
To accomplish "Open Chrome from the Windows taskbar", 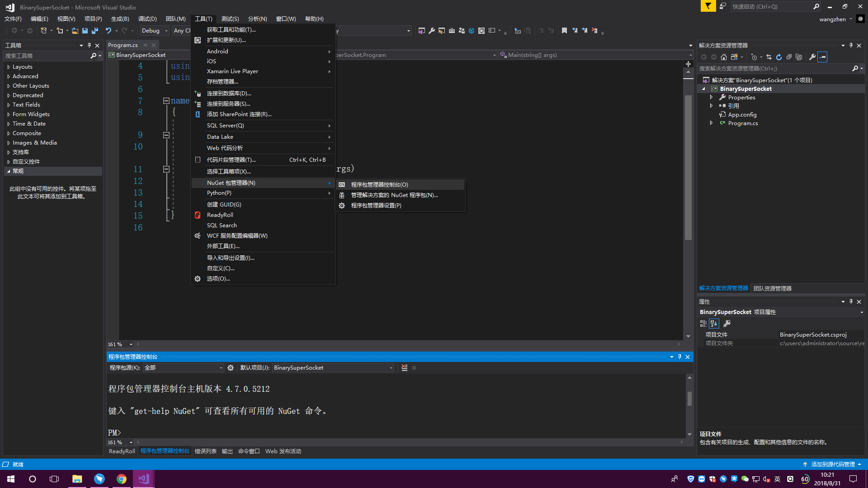I will [122, 479].
